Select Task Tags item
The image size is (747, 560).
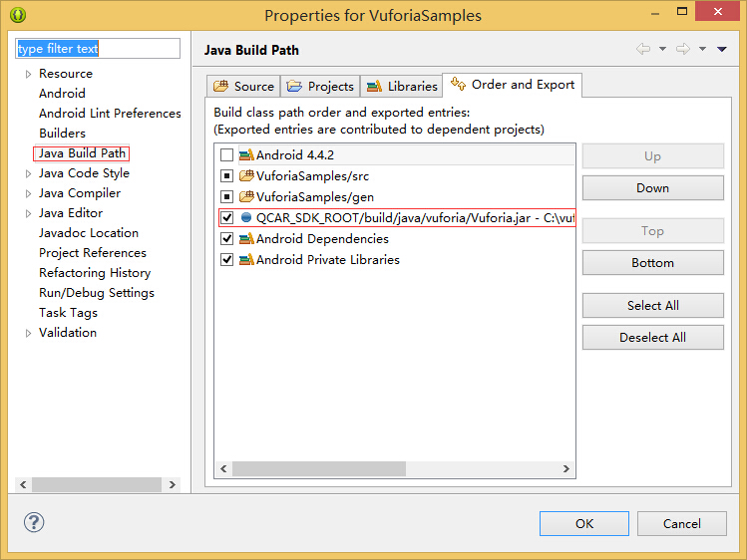point(68,313)
